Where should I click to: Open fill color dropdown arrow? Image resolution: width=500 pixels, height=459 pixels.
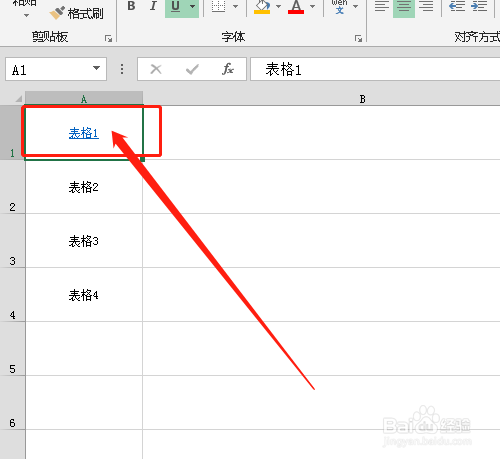278,7
